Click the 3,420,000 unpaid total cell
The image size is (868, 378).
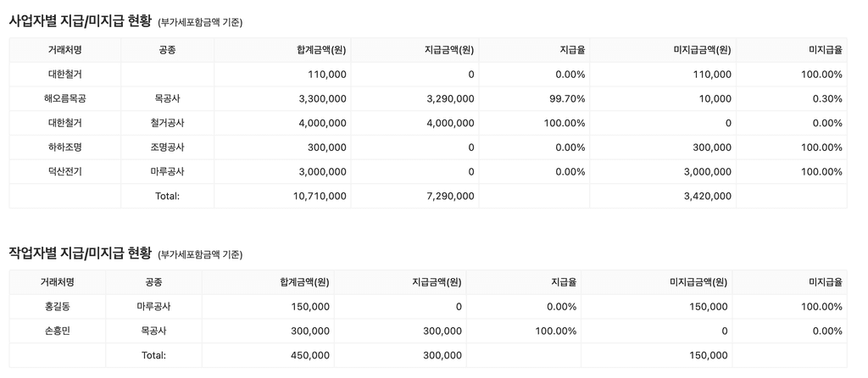pyautogui.click(x=663, y=196)
